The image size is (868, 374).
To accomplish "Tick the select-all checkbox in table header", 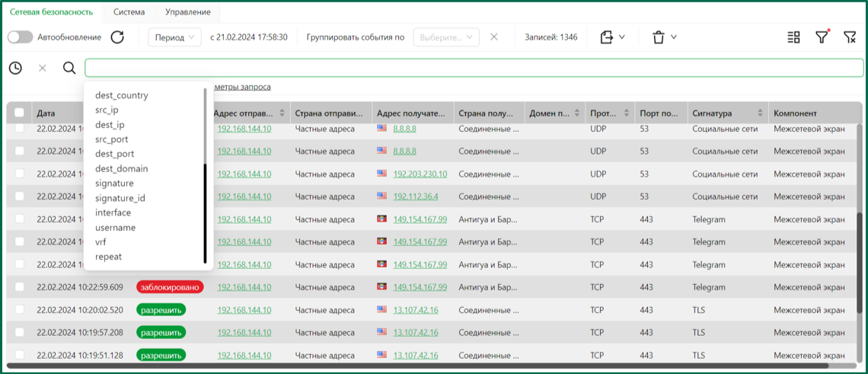I will click(19, 113).
